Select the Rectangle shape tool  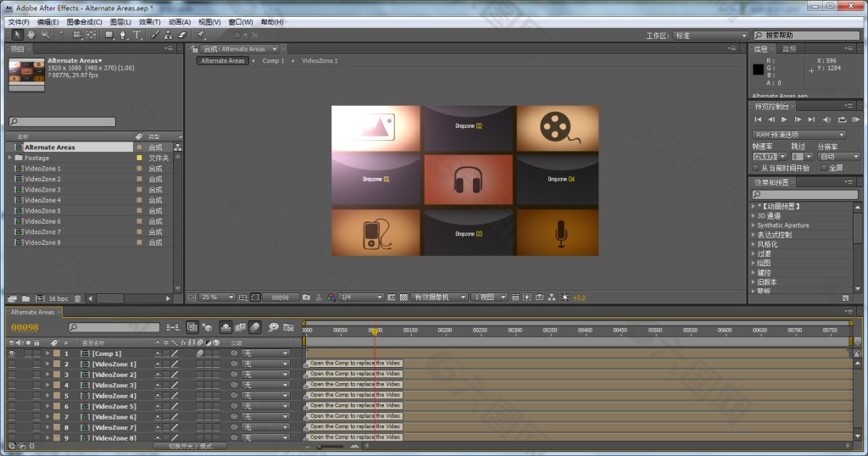(109, 35)
